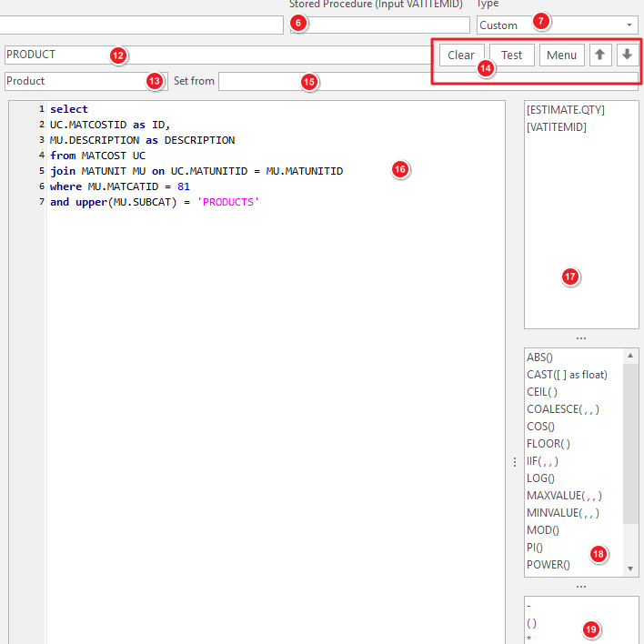644x644 pixels.
Task: Click the Clear button
Action: pos(461,55)
